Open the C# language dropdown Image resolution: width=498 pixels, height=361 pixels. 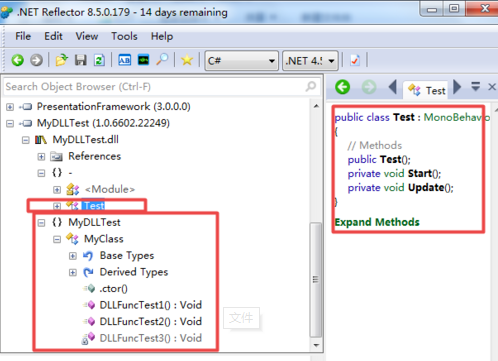[x=241, y=61]
